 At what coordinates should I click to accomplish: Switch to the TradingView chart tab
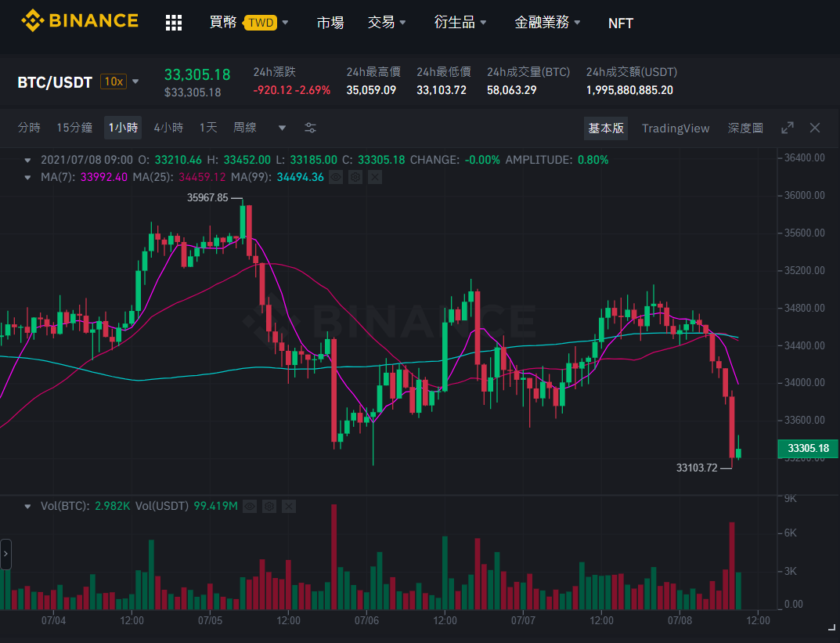click(676, 128)
